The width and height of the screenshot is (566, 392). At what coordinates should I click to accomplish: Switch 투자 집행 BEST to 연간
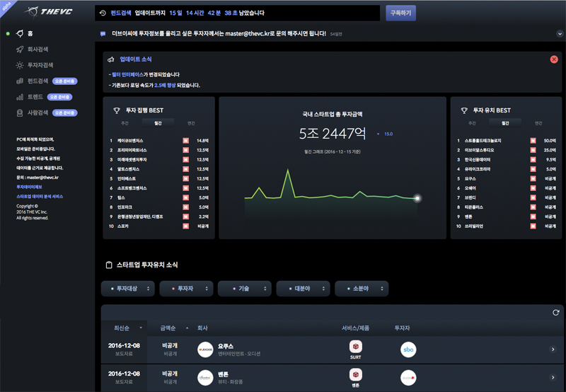190,122
